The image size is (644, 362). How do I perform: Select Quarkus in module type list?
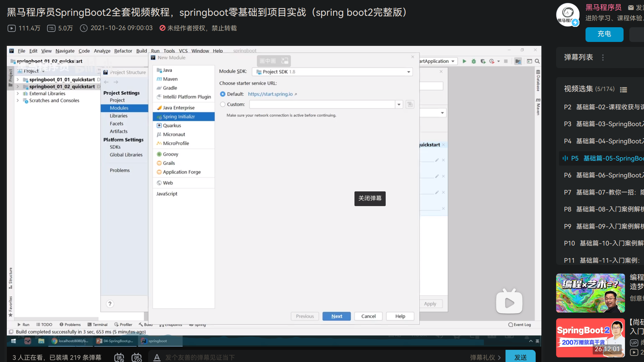(184, 125)
